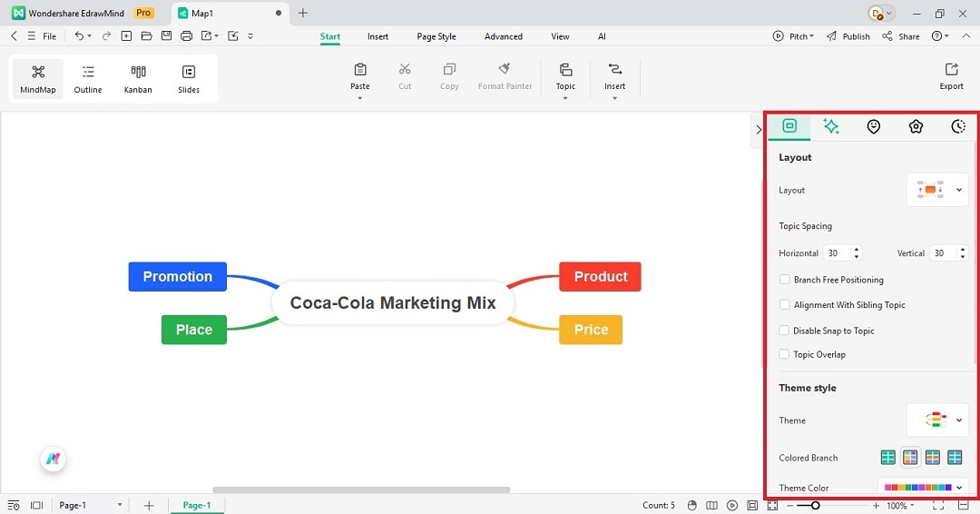Viewport: 980px width, 514px height.
Task: Enable Alignment With Sibling Topic
Action: click(784, 304)
